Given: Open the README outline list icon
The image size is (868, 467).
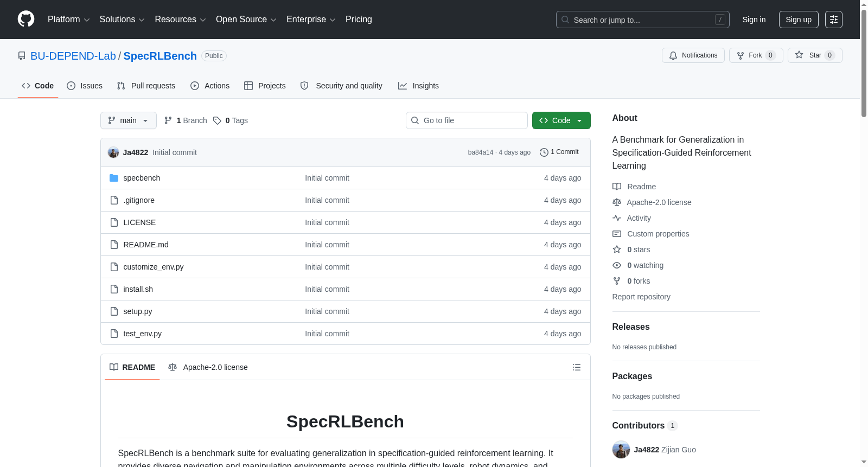Looking at the screenshot, I should [577, 367].
